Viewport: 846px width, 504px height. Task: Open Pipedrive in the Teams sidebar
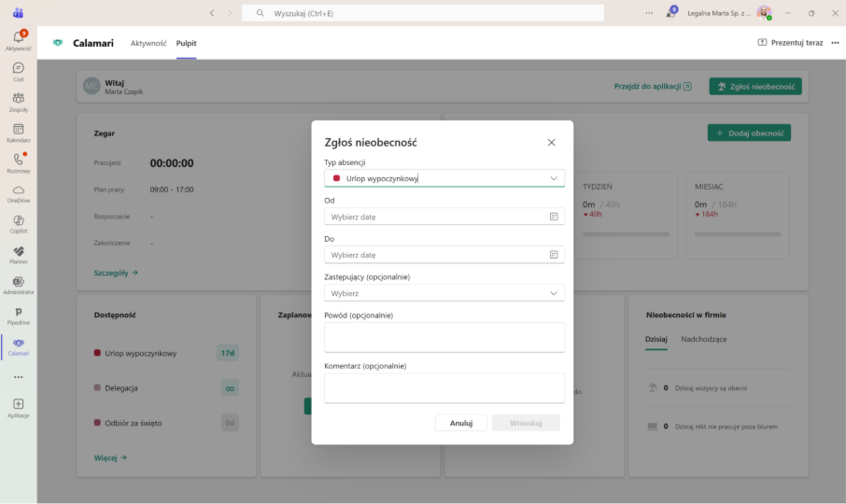pyautogui.click(x=19, y=316)
